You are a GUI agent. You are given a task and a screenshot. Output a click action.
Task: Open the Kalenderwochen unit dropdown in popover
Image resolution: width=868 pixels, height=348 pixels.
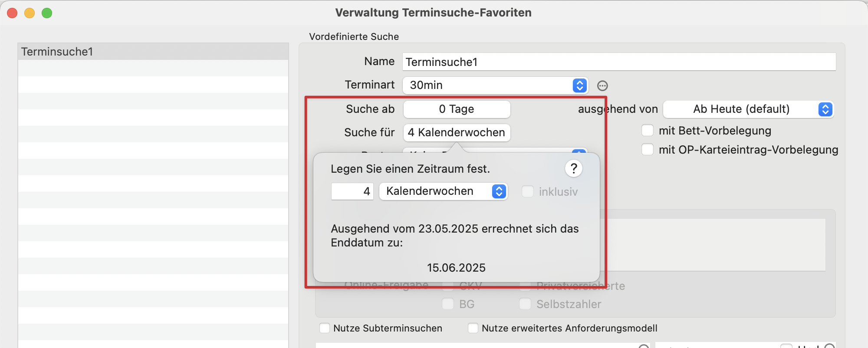[443, 191]
